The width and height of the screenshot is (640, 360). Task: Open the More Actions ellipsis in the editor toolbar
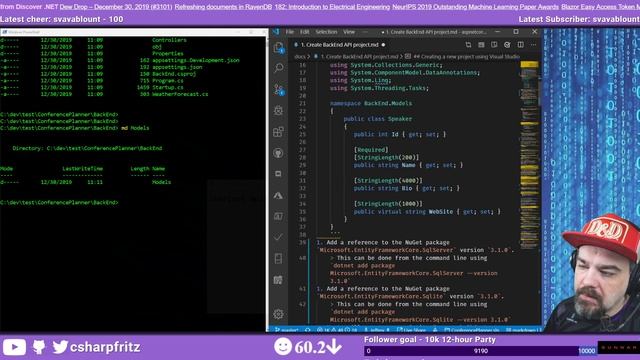click(533, 44)
